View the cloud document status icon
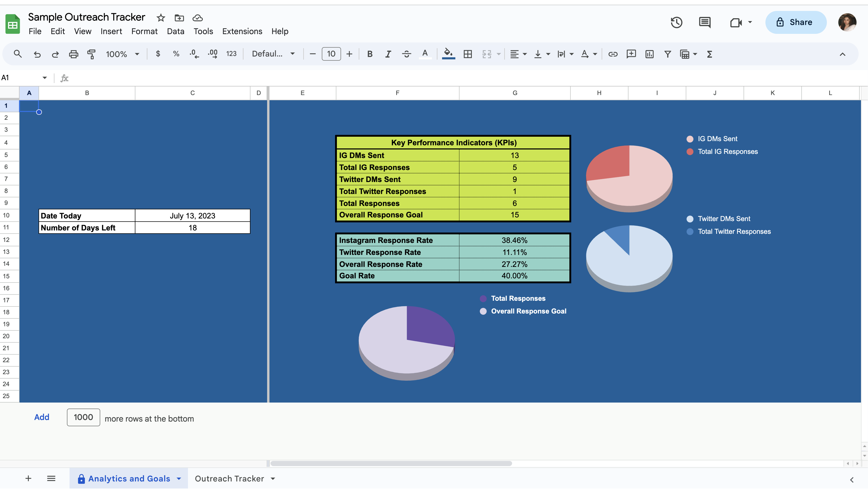Image resolution: width=868 pixels, height=489 pixels. [197, 17]
